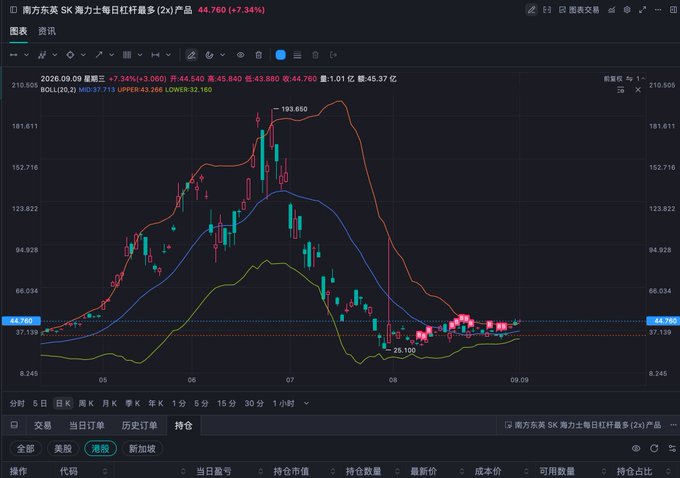The width and height of the screenshot is (680, 478).
Task: Click the top-right pencil drawing icon
Action: (x=531, y=10)
